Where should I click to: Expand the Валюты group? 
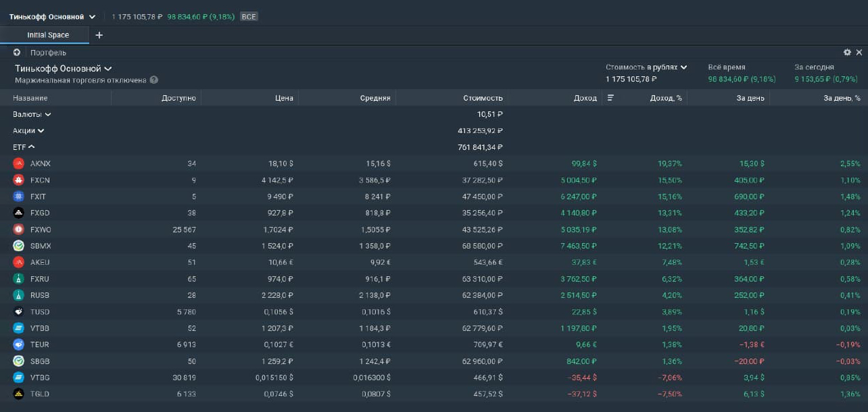pyautogui.click(x=32, y=114)
